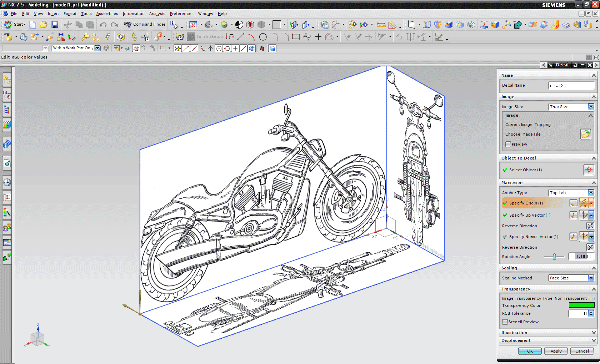Open the New file icon
Screen dimensions: 600x364
click(x=32, y=25)
